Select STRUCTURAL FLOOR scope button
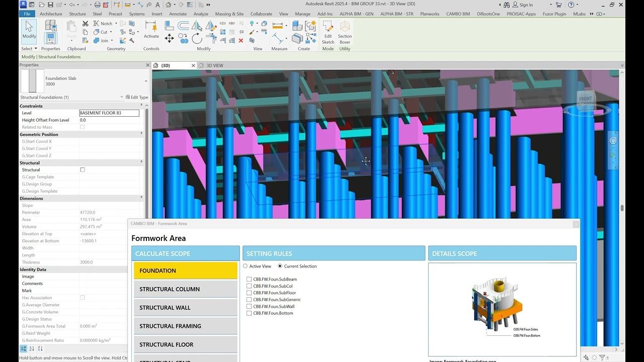644x362 pixels. click(186, 344)
